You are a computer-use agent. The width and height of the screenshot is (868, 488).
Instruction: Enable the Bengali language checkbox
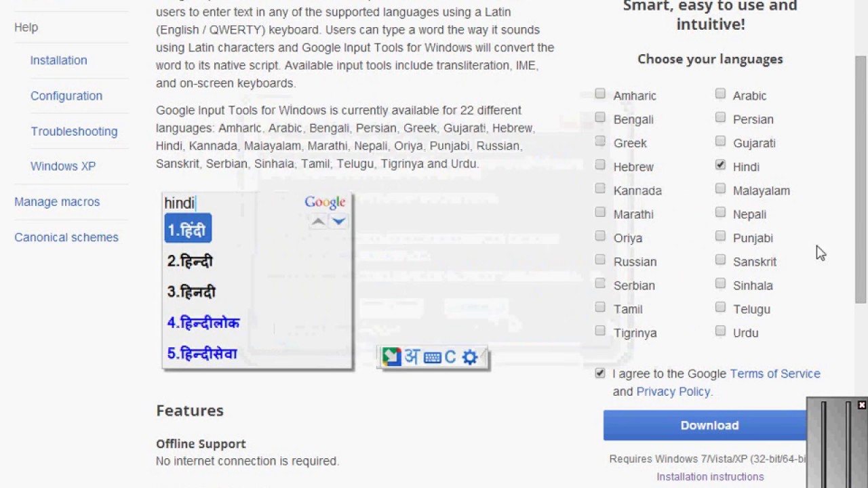[600, 117]
